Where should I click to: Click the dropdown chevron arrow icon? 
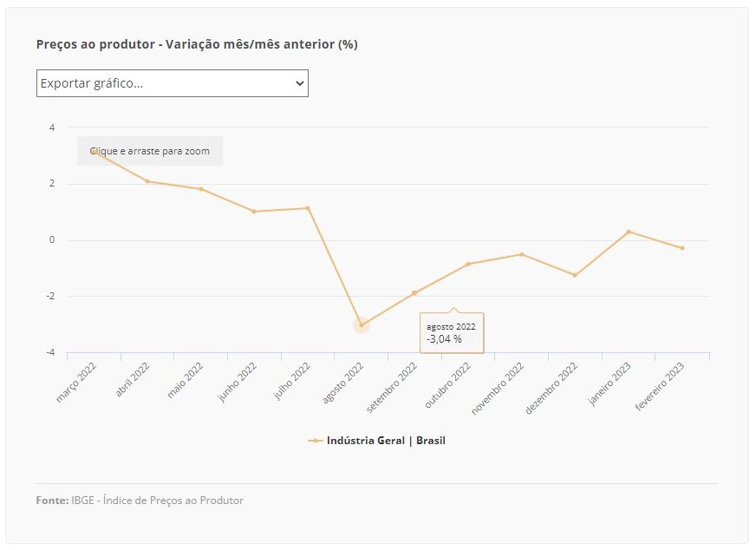[299, 83]
